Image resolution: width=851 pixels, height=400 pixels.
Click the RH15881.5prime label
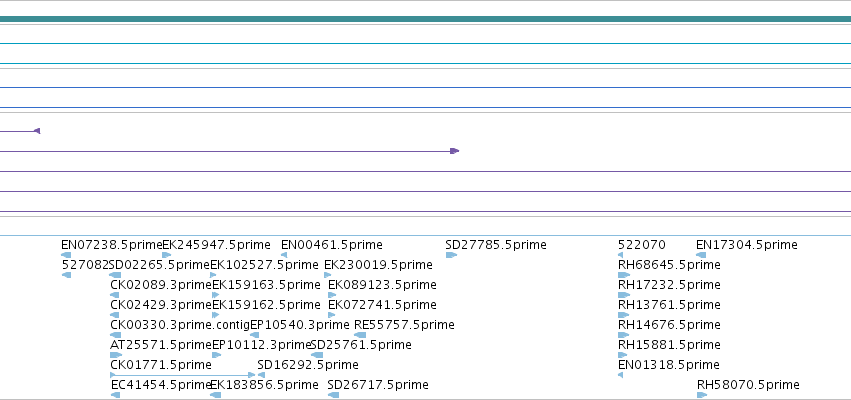[x=669, y=345]
